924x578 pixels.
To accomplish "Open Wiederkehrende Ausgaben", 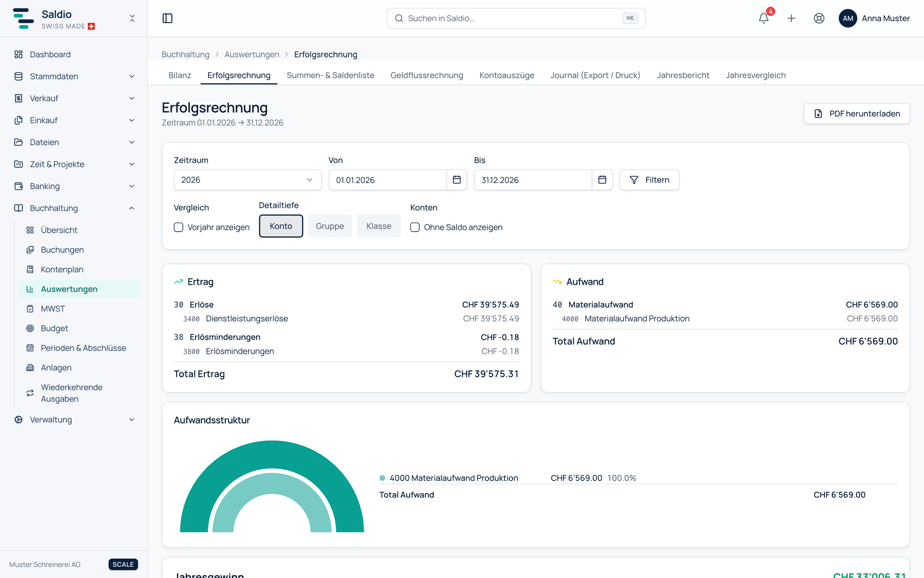I will click(x=79, y=393).
